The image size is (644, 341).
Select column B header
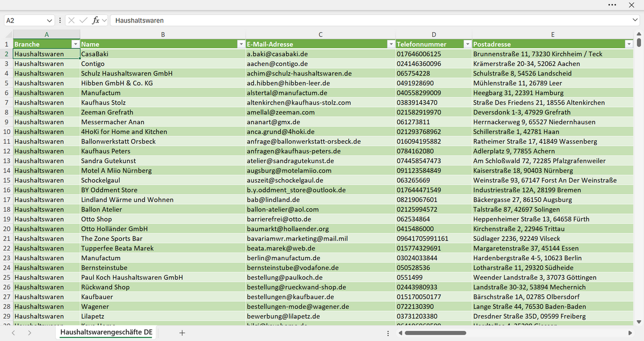pyautogui.click(x=163, y=34)
